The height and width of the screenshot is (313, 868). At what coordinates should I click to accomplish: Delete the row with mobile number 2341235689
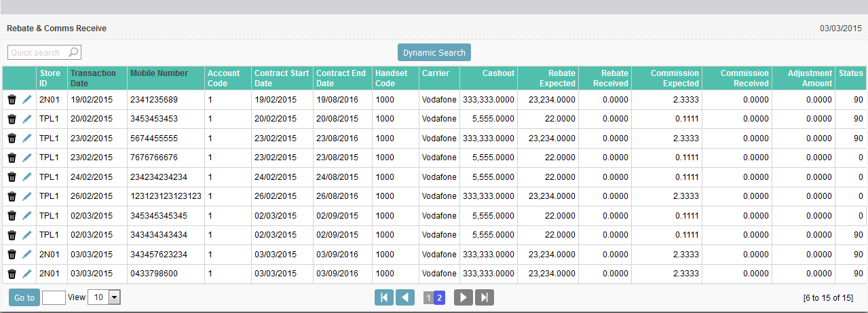tap(12, 100)
